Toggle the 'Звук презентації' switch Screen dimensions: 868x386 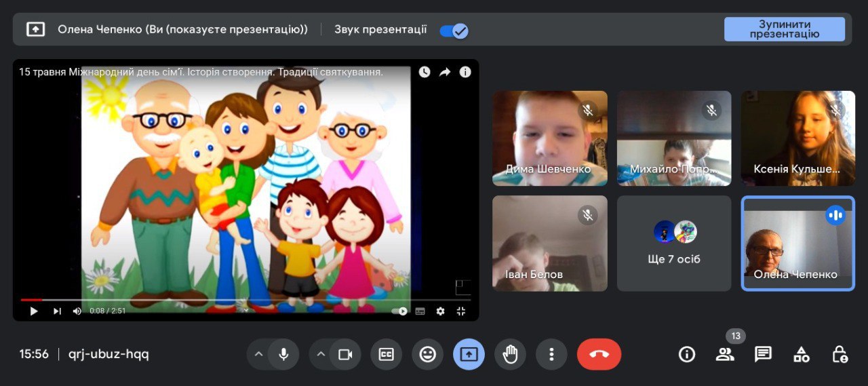[454, 31]
